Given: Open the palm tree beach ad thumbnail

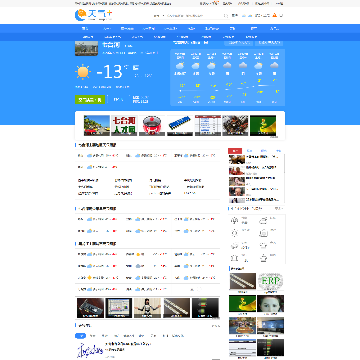Looking at the screenshot, I should tap(97, 125).
